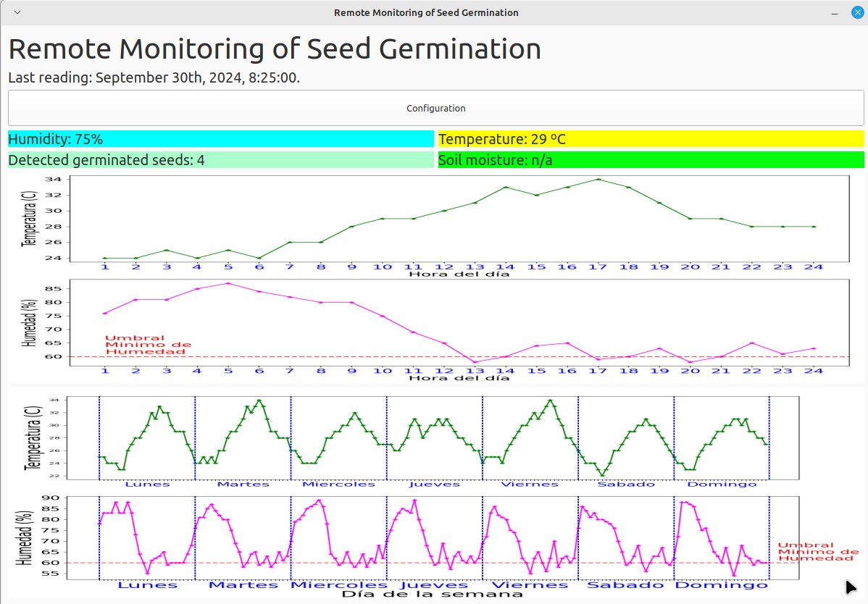Click the main page heading title
Viewport: 868px width, 604px height.
275,49
